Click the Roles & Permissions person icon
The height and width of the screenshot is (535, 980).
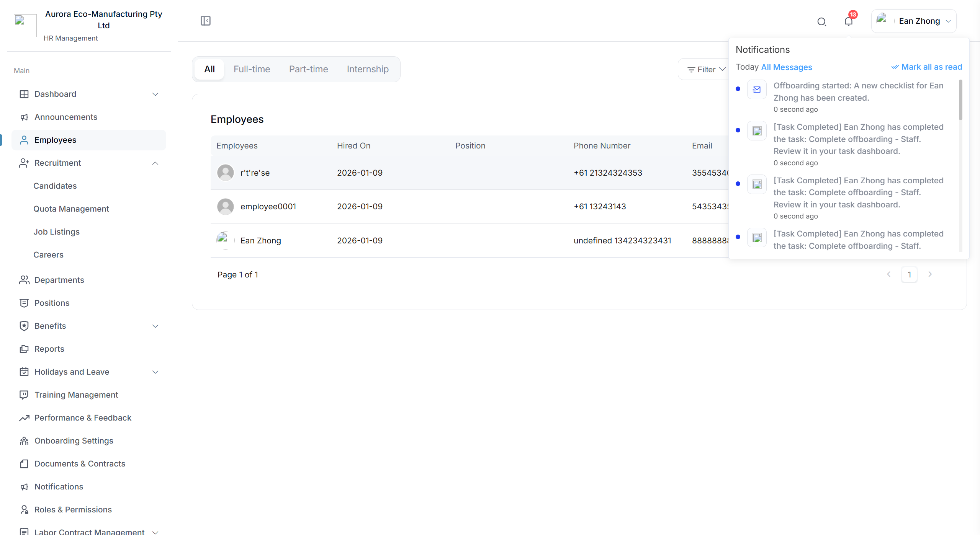click(24, 509)
